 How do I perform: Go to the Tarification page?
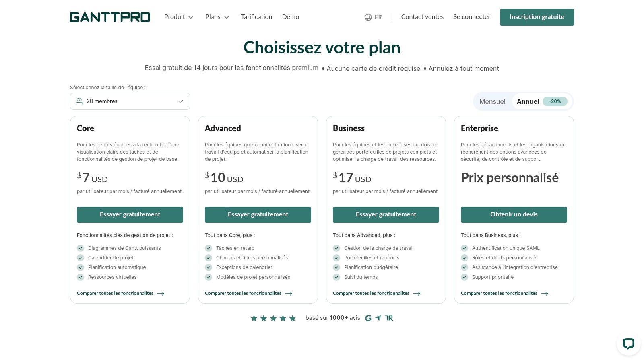[256, 17]
